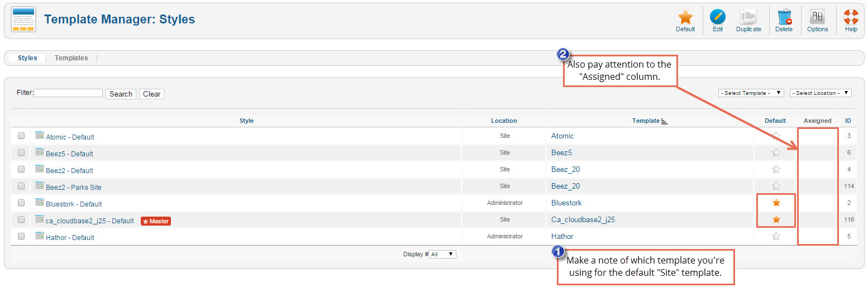Click the Template Manager header icon
The height and width of the screenshot is (292, 868).
click(23, 20)
